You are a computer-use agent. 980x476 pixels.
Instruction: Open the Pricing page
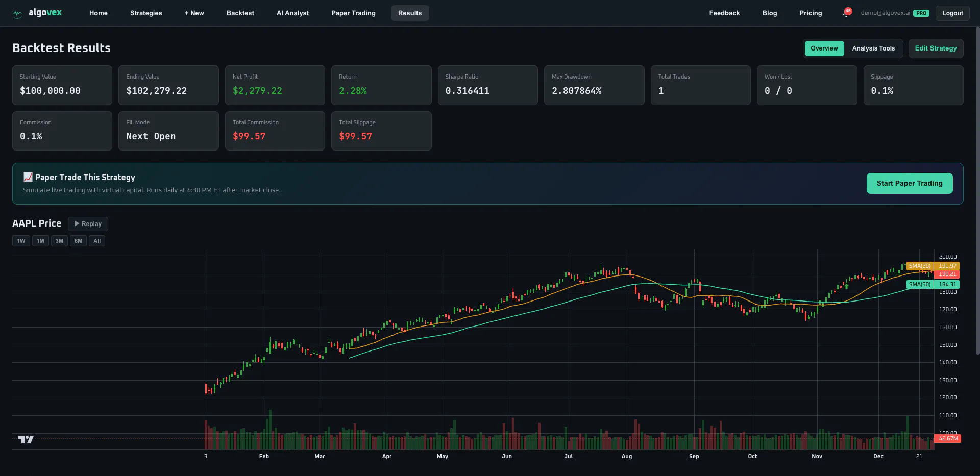[x=811, y=13]
